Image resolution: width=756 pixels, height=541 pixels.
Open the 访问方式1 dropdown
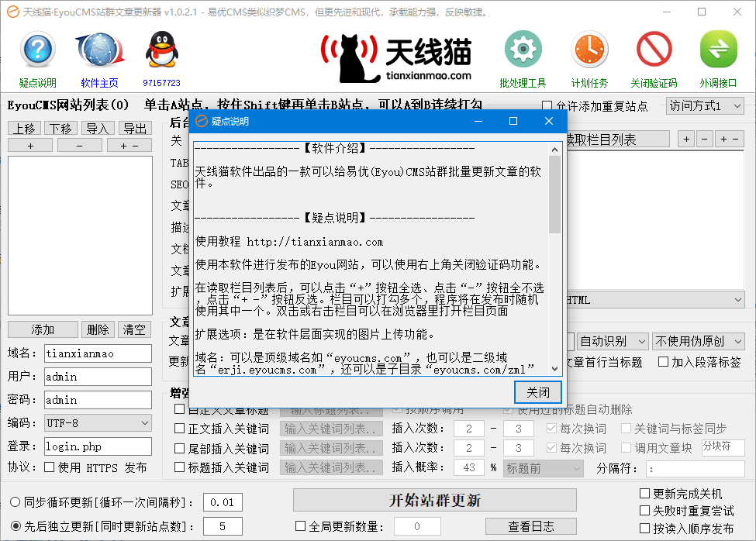coord(706,106)
